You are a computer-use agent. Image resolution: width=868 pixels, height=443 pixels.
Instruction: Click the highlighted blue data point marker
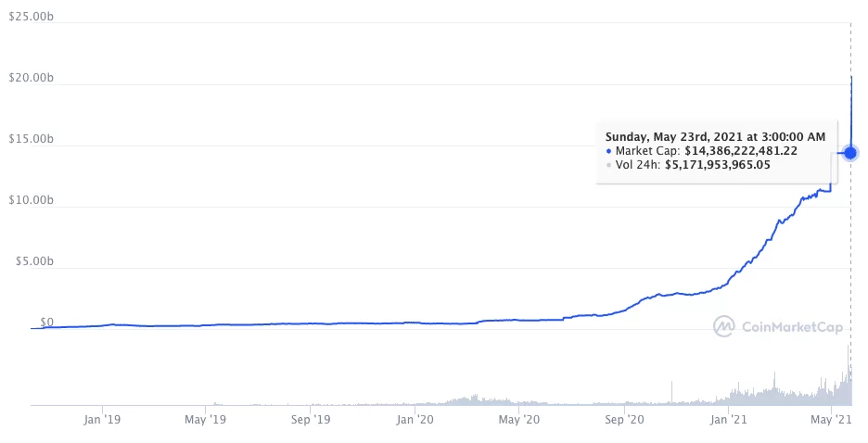click(x=850, y=152)
